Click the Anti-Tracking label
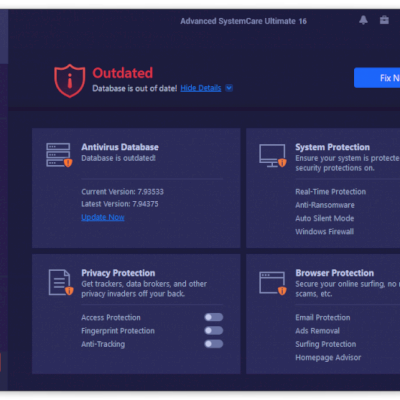This screenshot has height=400, width=400. tap(103, 344)
